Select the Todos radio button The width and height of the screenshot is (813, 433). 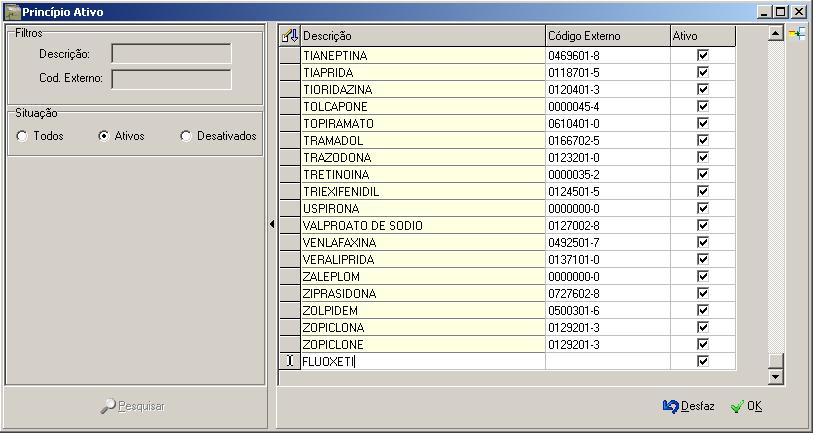[x=22, y=136]
